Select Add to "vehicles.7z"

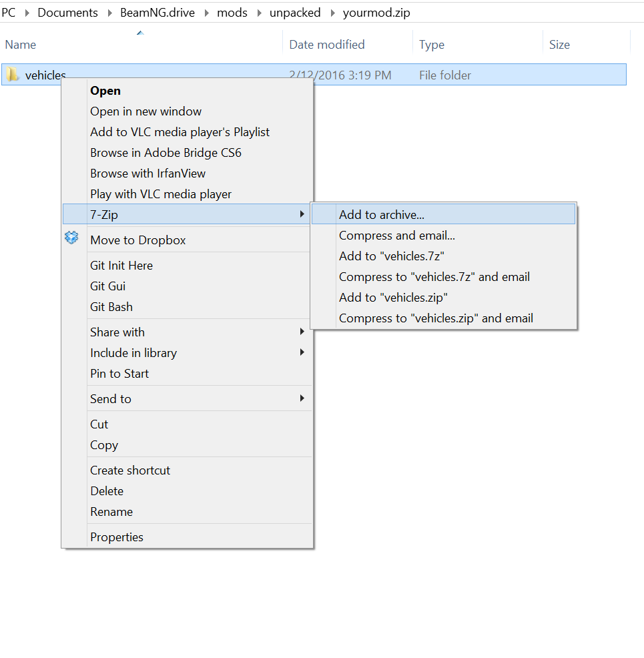(x=443, y=256)
